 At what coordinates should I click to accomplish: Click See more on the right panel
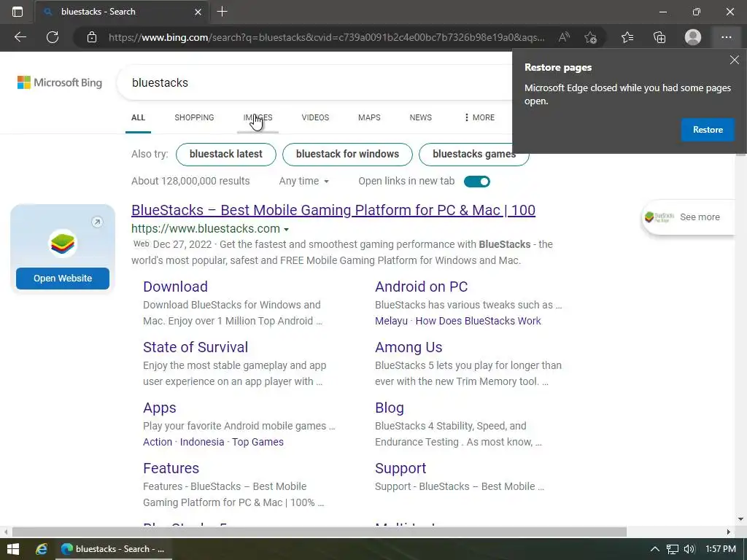point(700,217)
